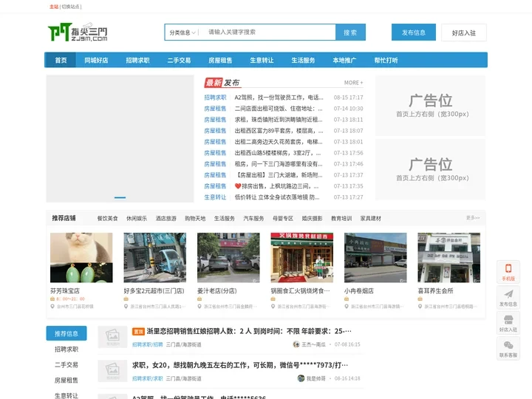Go to the 首页 nav tab
Image resolution: width=532 pixels, height=399 pixels.
(x=61, y=60)
